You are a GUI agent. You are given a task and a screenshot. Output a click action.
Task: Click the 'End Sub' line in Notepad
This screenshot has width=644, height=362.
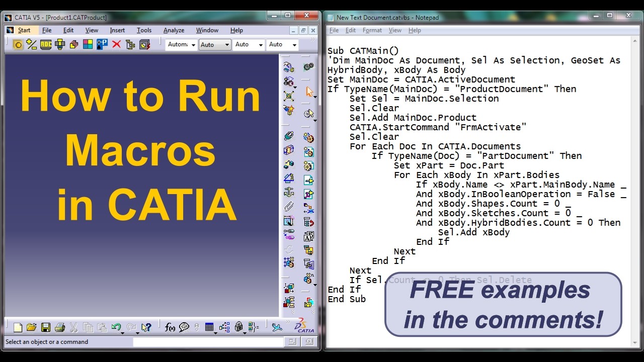click(x=347, y=299)
